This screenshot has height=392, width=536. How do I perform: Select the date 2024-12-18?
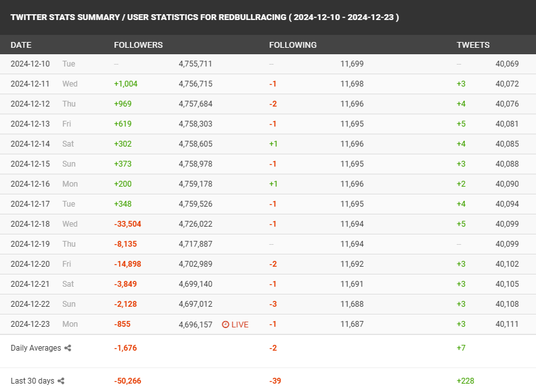point(30,224)
